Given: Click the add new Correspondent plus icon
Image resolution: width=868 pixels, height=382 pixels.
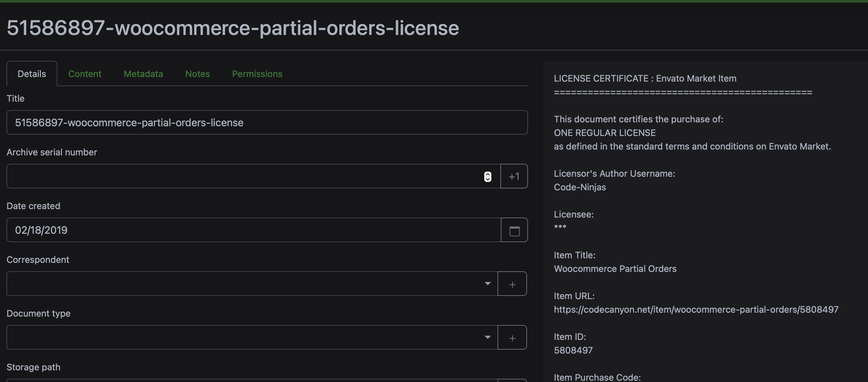Looking at the screenshot, I should point(512,283).
